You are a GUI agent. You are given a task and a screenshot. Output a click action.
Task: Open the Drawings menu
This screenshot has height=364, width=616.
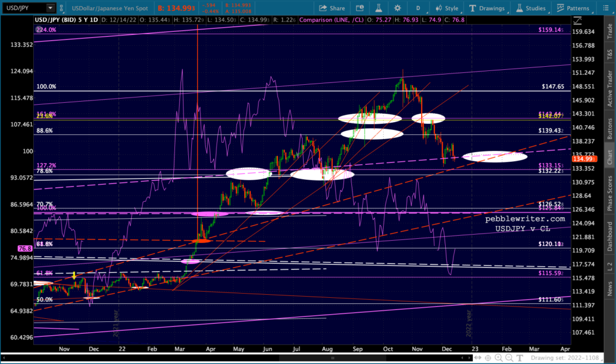pos(487,8)
